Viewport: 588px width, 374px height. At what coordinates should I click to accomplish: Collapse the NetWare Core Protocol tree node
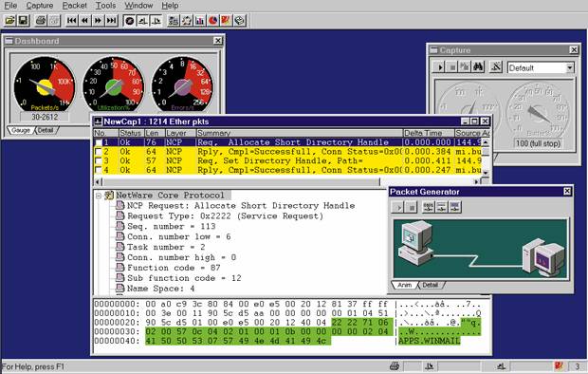99,196
